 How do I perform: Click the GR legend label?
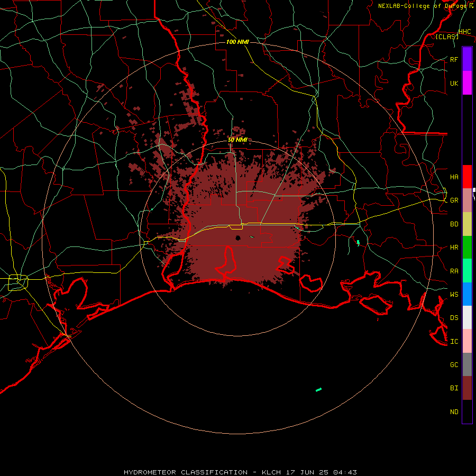(454, 200)
